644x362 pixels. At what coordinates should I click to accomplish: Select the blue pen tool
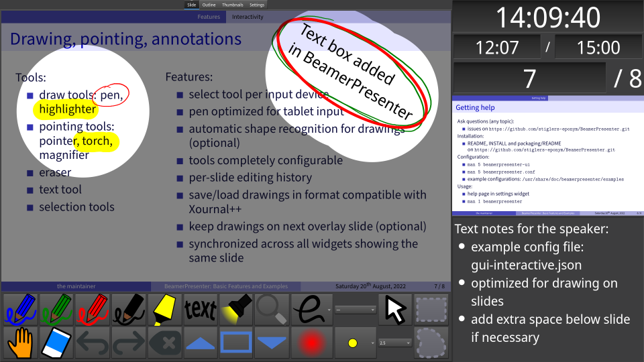click(21, 310)
